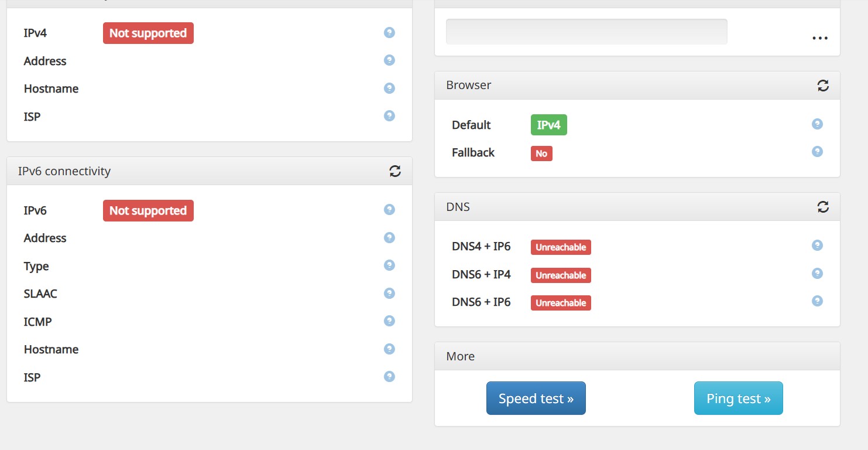Open help for DNS6 + IP6 row

pos(817,301)
